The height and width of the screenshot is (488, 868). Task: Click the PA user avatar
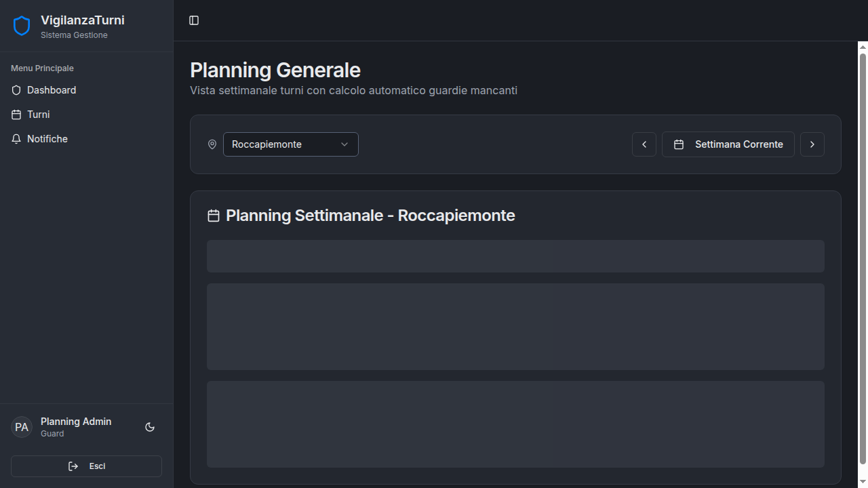[22, 427]
